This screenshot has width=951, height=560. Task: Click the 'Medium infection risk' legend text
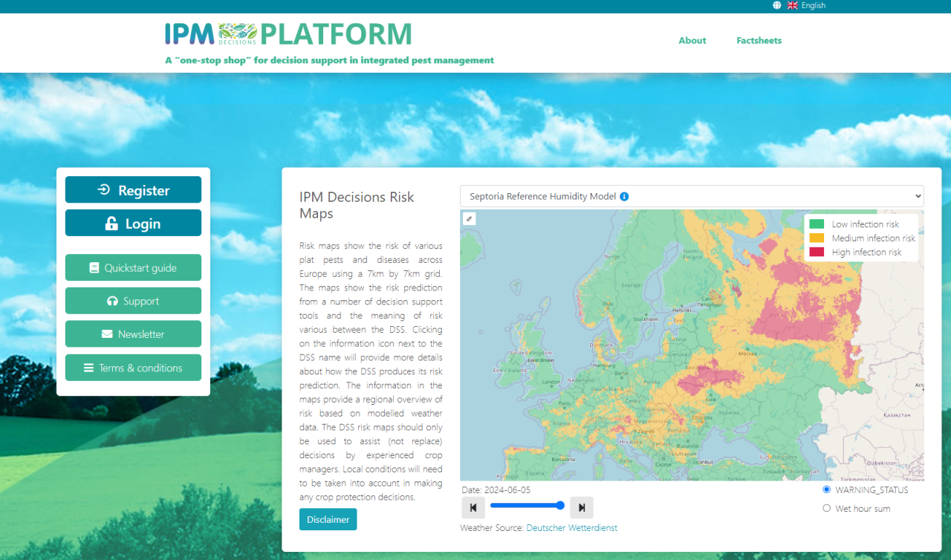click(874, 238)
